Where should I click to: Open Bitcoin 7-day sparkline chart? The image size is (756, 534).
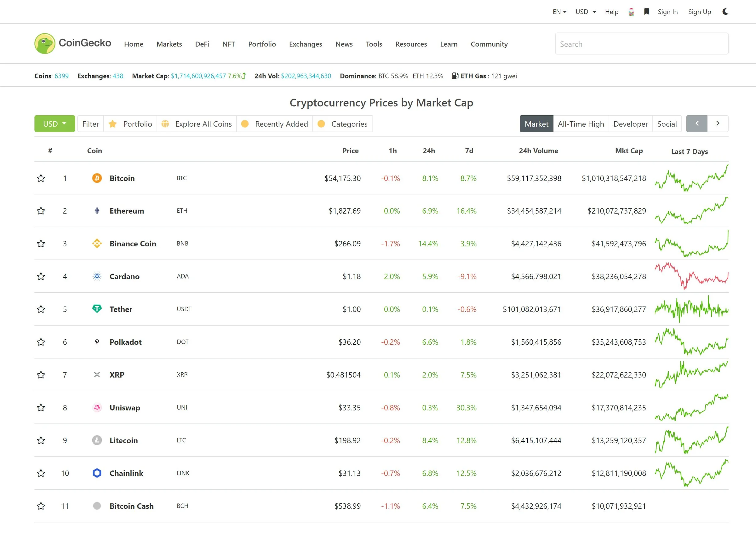691,178
